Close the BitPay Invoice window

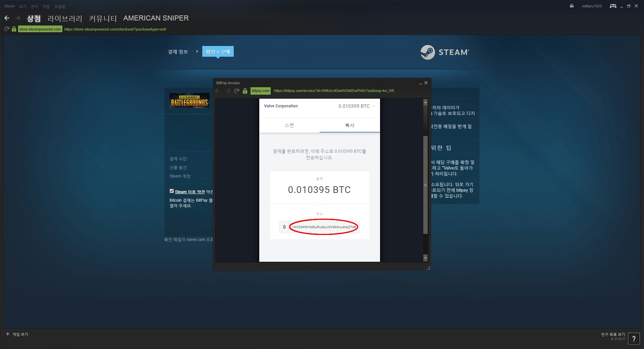[x=426, y=83]
